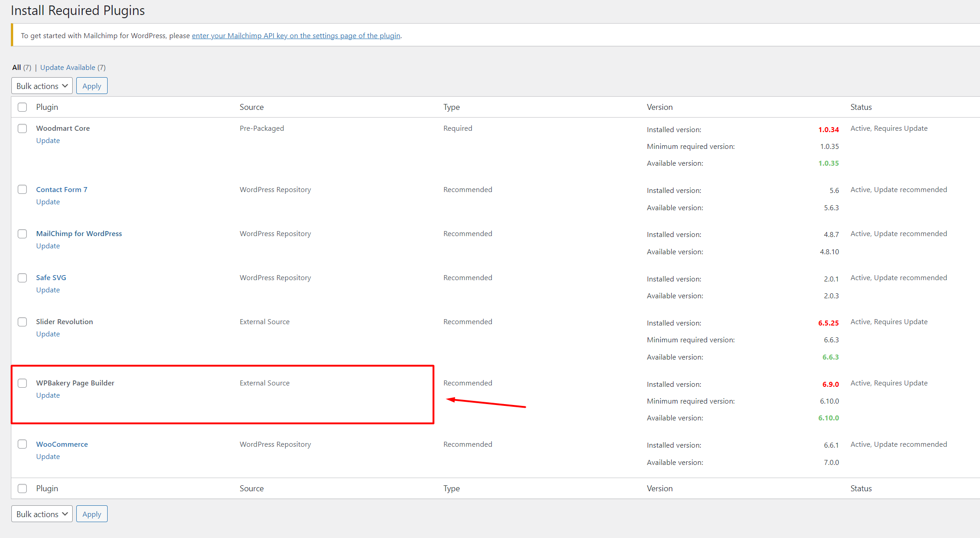Switch to the All (7) filter
Screen dimensions: 980x538
coord(21,67)
